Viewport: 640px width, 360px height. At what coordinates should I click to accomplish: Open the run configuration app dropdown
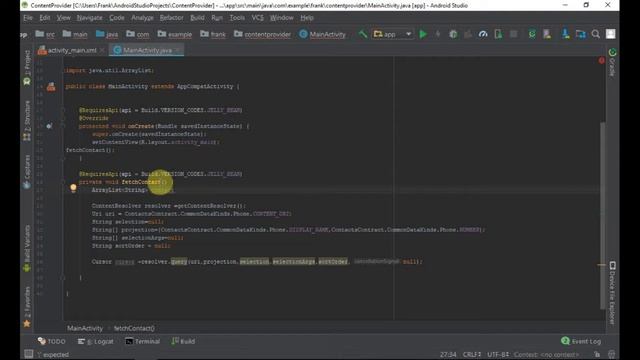pos(392,34)
